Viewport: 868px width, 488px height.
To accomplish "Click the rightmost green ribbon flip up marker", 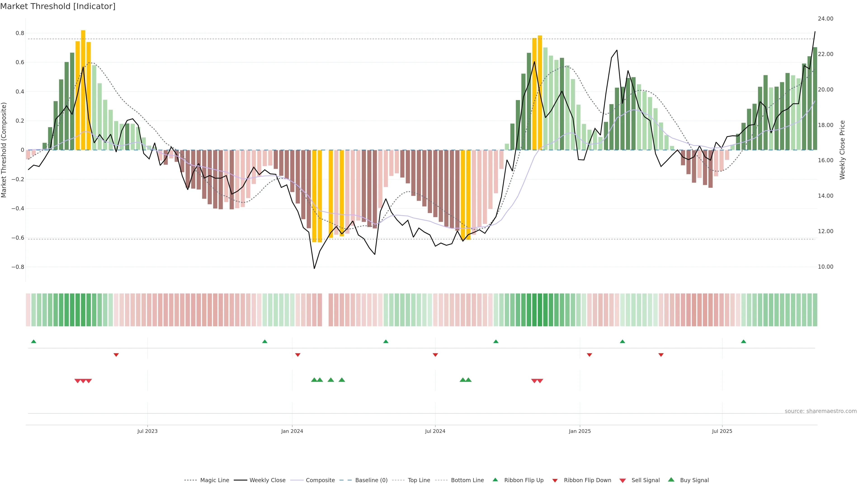I will 743,342.
